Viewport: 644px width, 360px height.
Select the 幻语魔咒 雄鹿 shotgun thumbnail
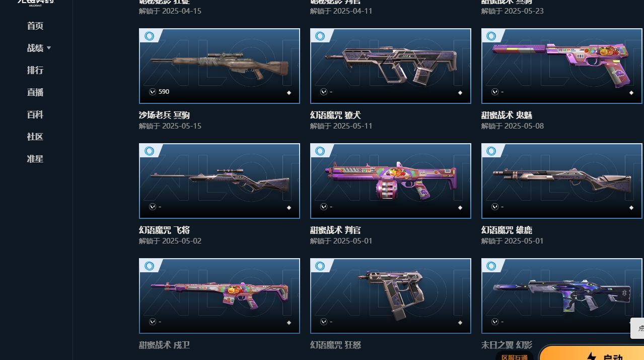(562, 181)
